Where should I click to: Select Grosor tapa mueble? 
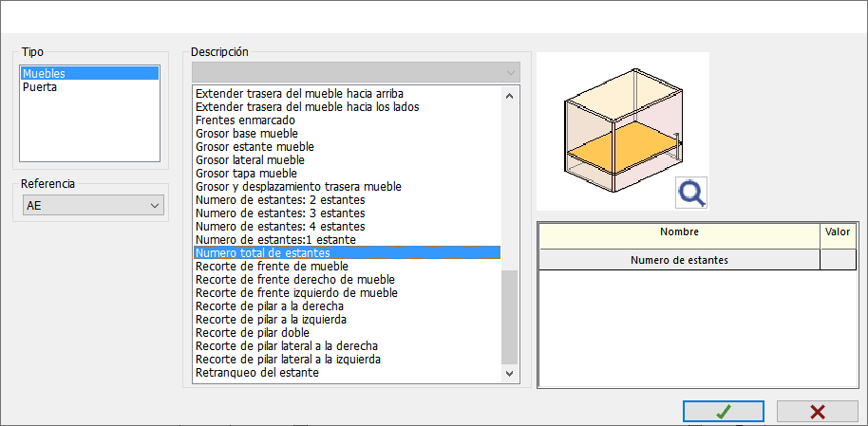click(x=347, y=174)
